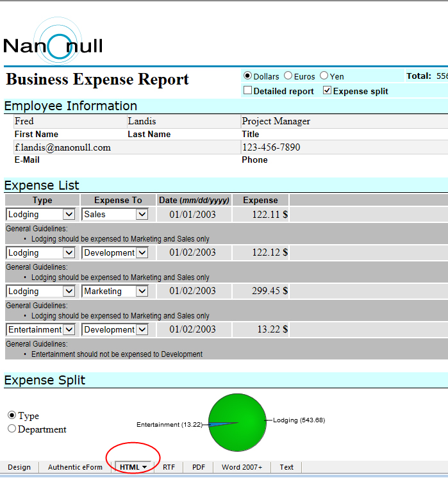Select the Department radio button
448x478 pixels.
[x=12, y=429]
